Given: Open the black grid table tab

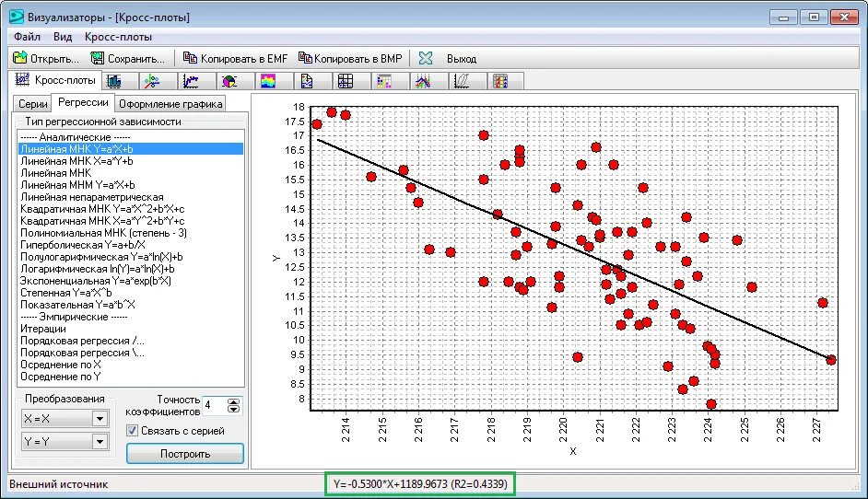Looking at the screenshot, I should [x=346, y=81].
